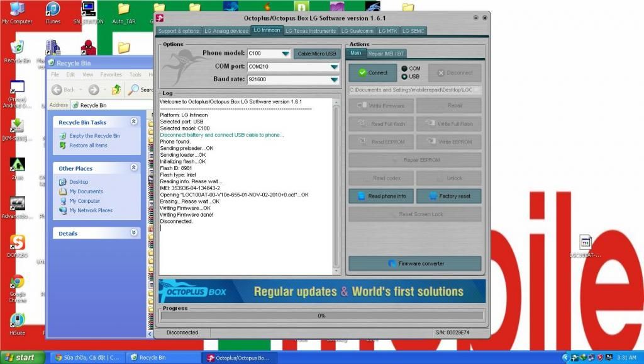This screenshot has height=364, width=644.
Task: Click the Progress bar at 0%
Action: (322, 316)
